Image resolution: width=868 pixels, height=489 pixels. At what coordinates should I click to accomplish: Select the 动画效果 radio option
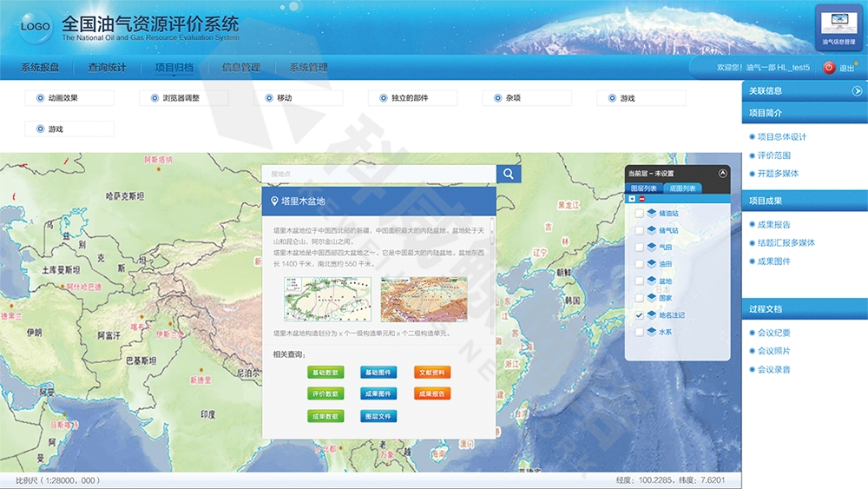[41, 98]
